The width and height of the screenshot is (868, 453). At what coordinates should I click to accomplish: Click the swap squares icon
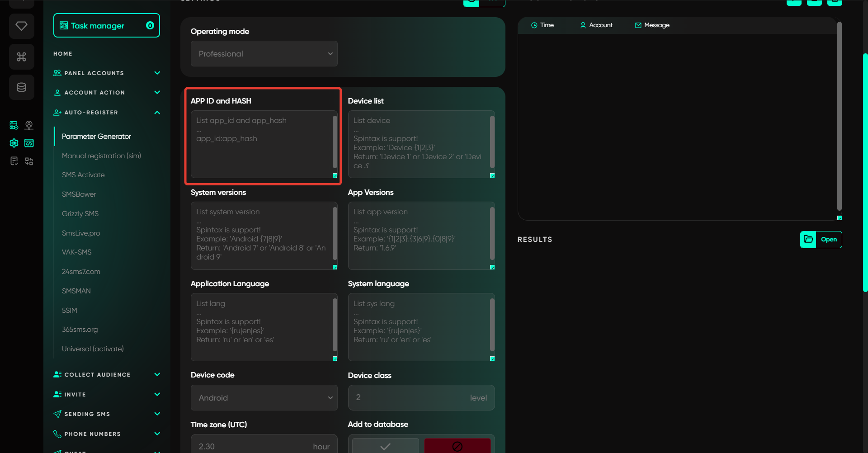pyautogui.click(x=29, y=161)
